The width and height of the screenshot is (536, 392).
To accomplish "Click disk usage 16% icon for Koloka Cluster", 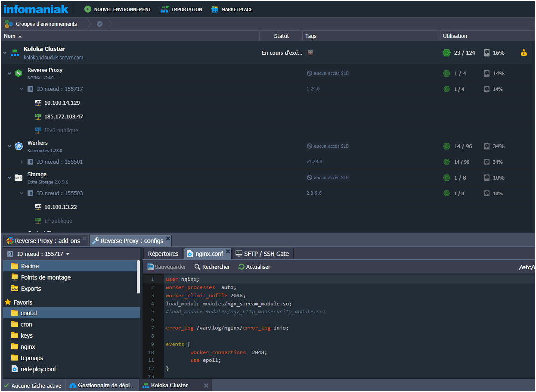I will point(487,53).
